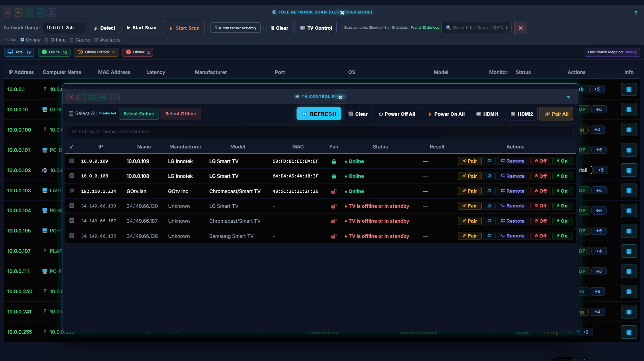Image resolution: width=644 pixels, height=361 pixels.
Task: Check Select All in TV Control panel
Action: (x=71, y=114)
